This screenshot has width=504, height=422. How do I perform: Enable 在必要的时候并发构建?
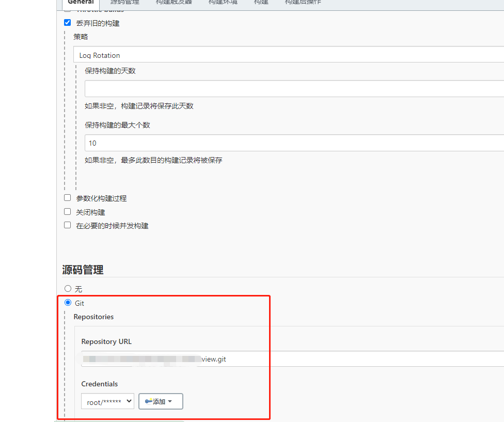(x=67, y=225)
